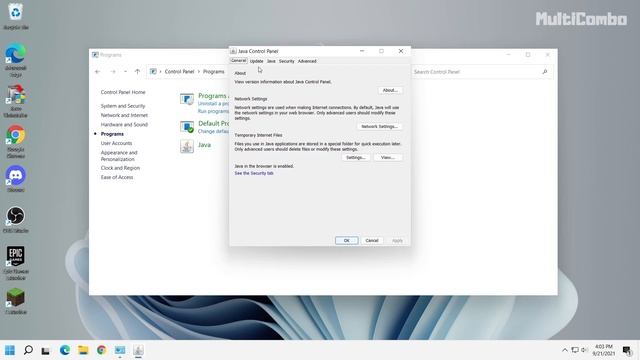The width and height of the screenshot is (640, 360).
Task: Switch to the Update tab
Action: point(256,61)
